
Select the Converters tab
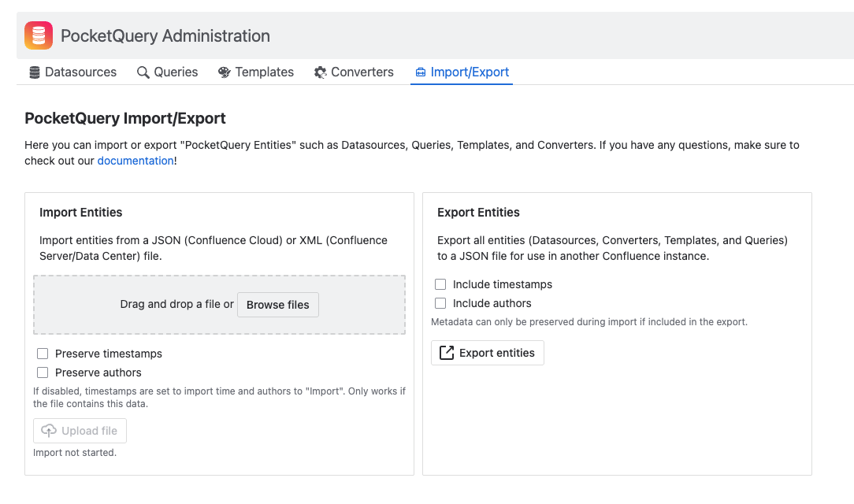[354, 72]
